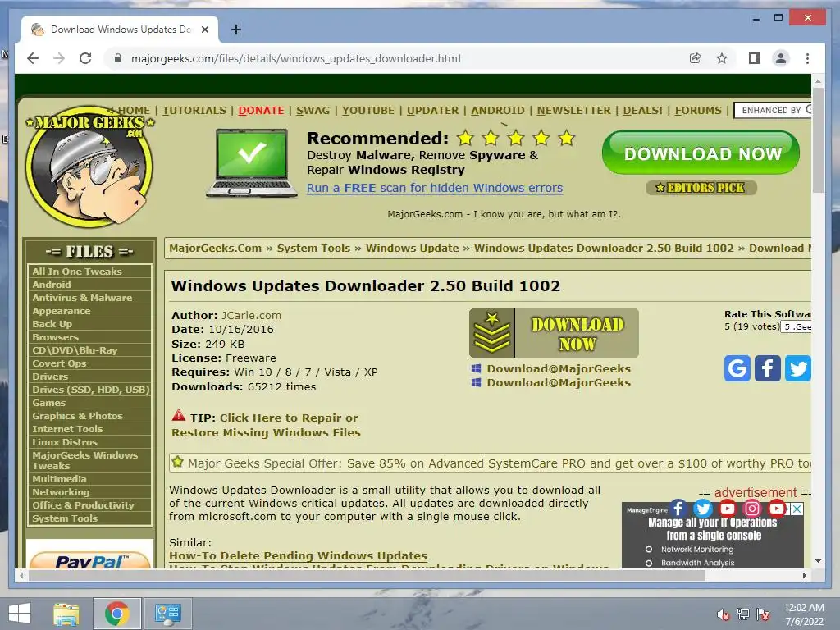Click the scroll down arrow
Screen dimensions: 840x630
(x=818, y=561)
